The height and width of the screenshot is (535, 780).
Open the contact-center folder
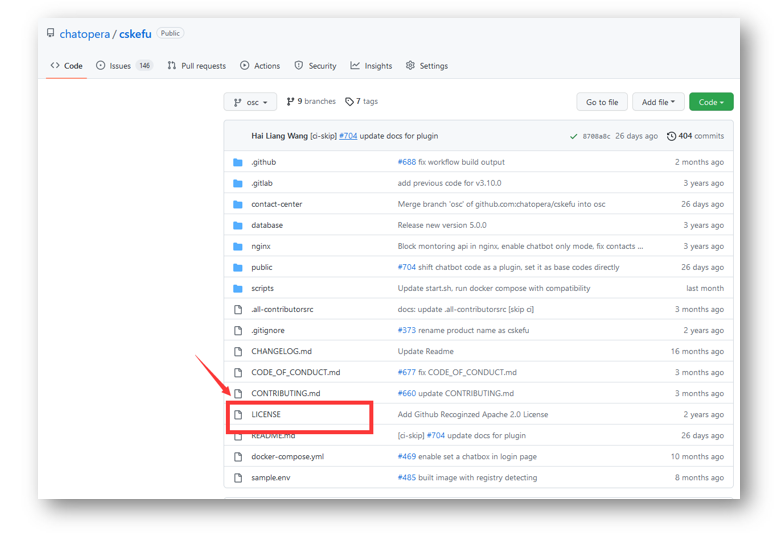[276, 204]
